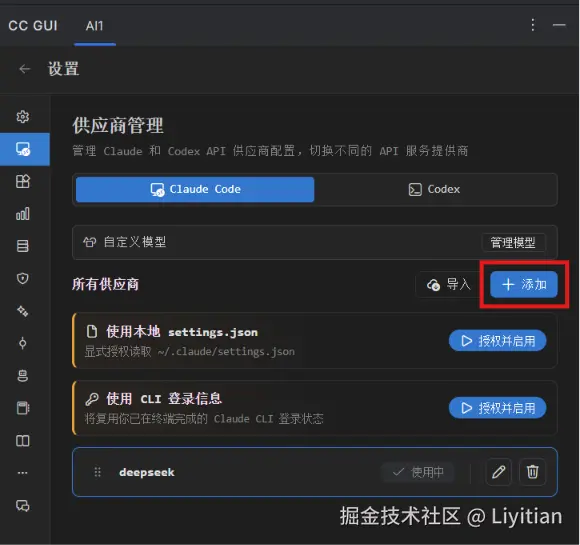This screenshot has width=580, height=545.
Task: Open the chat bubbles community icon
Action: (x=23, y=505)
